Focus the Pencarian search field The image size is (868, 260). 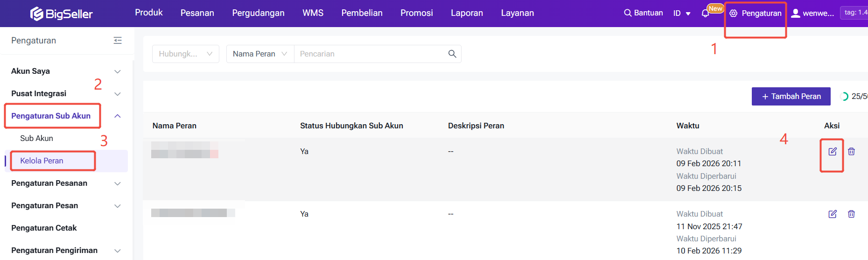(369, 54)
